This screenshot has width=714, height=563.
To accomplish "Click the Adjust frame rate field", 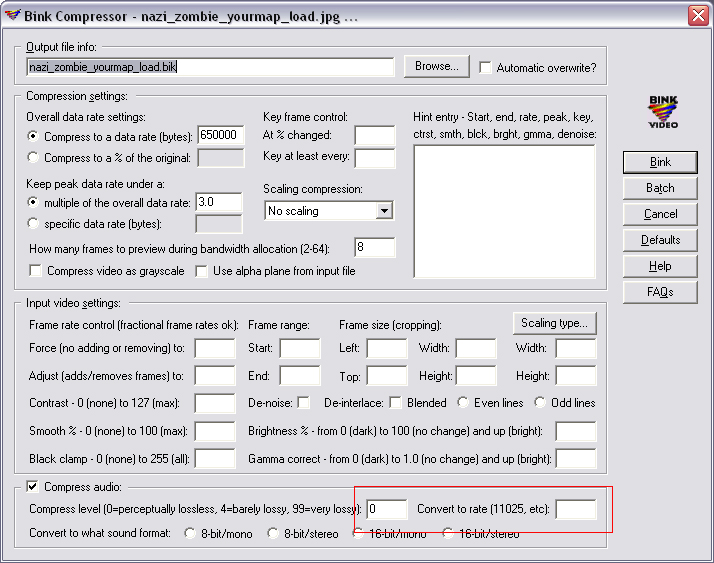I will point(215,376).
